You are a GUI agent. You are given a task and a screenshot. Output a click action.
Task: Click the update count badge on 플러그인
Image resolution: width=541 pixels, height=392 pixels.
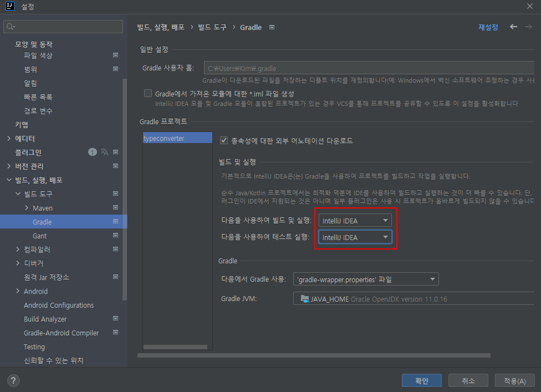pyautogui.click(x=93, y=152)
